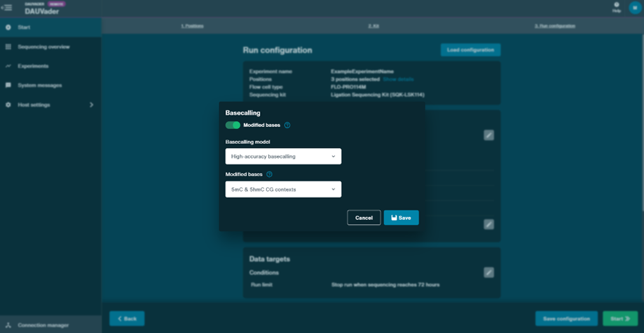Viewport: 644px width, 333px height.
Task: Open the Basecalling model dropdown
Action: 283,157
